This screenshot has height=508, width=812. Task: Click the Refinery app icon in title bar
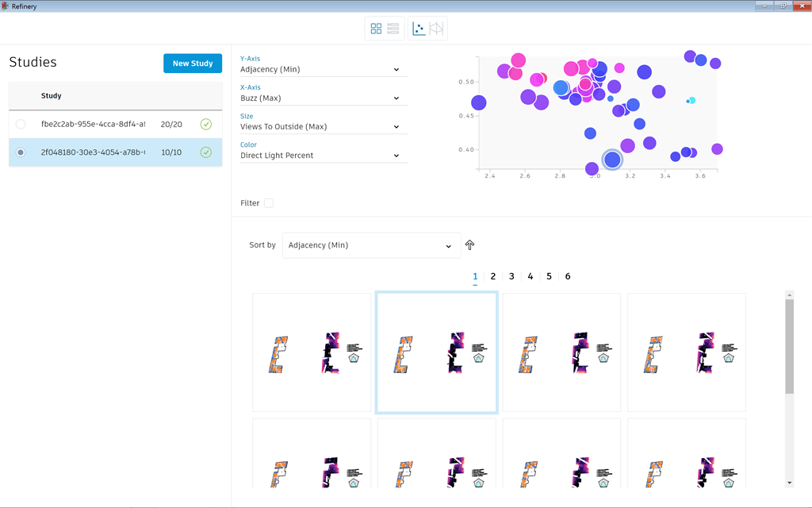[x=6, y=6]
